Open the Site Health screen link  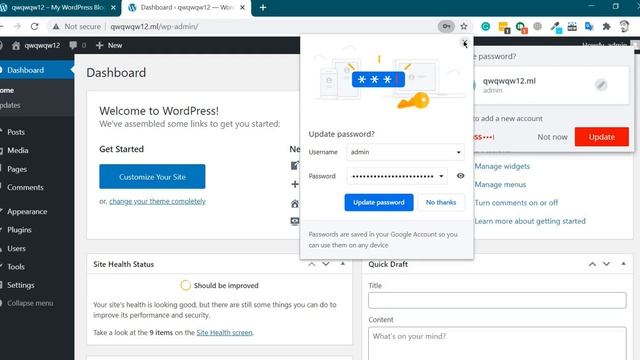224,332
